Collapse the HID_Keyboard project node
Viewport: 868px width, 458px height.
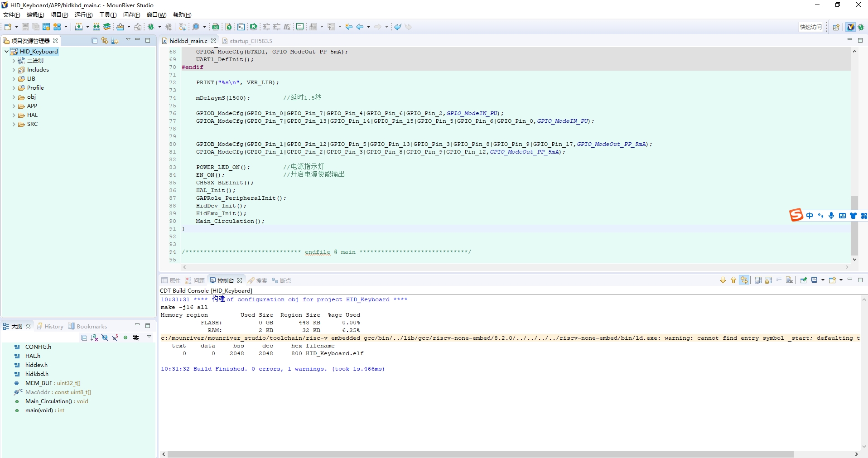click(x=6, y=52)
